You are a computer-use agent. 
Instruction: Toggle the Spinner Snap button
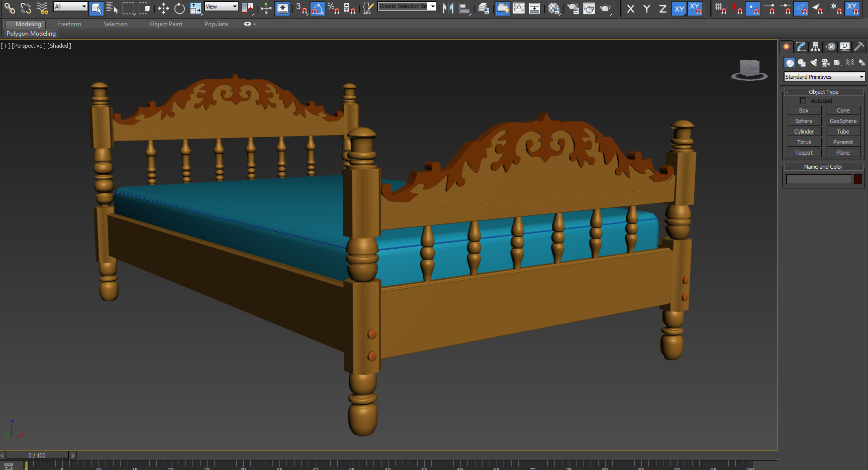350,8
